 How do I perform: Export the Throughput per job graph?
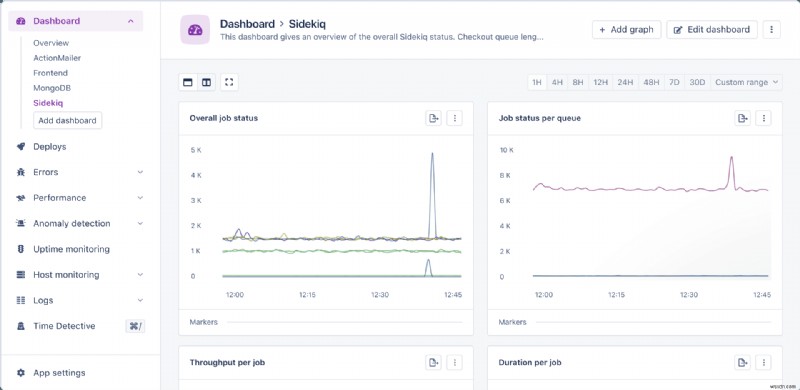[x=434, y=362]
